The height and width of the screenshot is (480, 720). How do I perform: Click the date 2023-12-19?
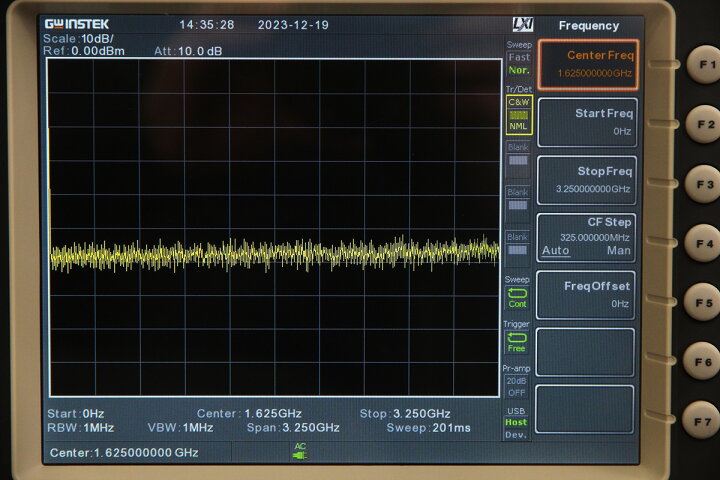click(293, 25)
